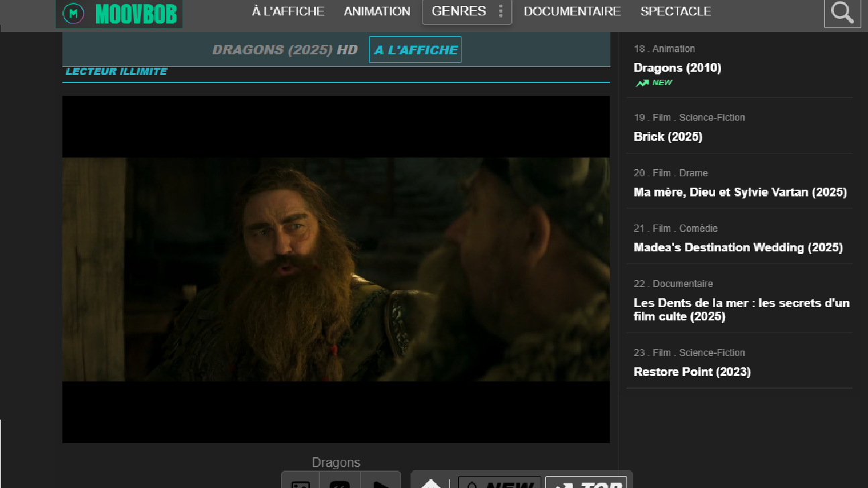Open Madea's Destination Wedding (2025) link

(x=738, y=247)
